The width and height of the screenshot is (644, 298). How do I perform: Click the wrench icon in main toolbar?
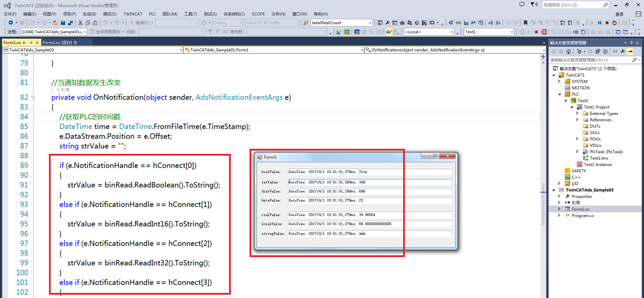click(x=388, y=23)
